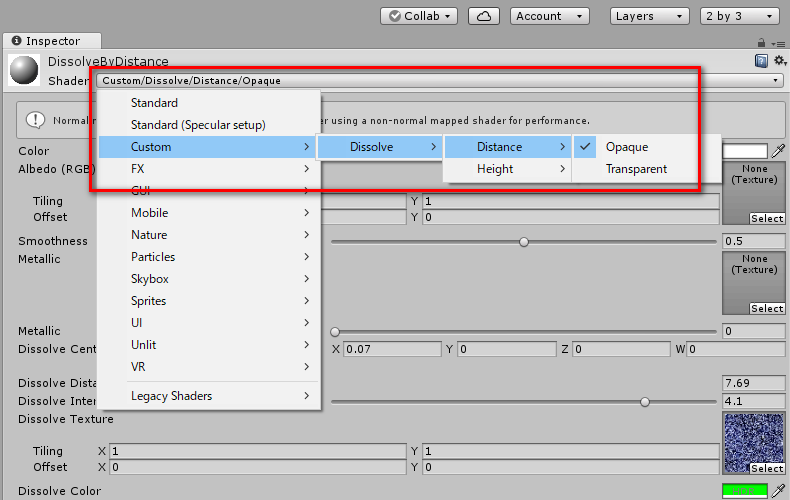Screen dimensions: 790x500
Task: Click the warning info icon in message box
Action: click(35, 120)
